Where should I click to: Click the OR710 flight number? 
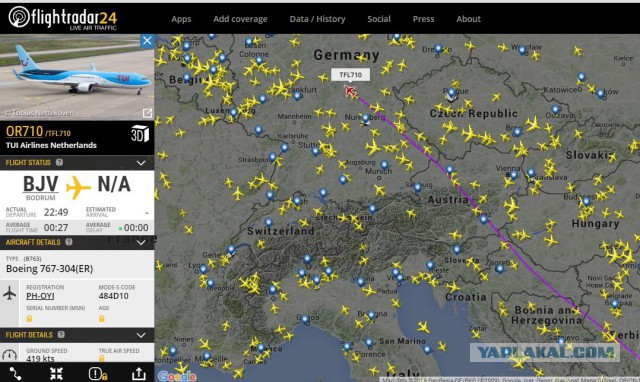[24, 131]
